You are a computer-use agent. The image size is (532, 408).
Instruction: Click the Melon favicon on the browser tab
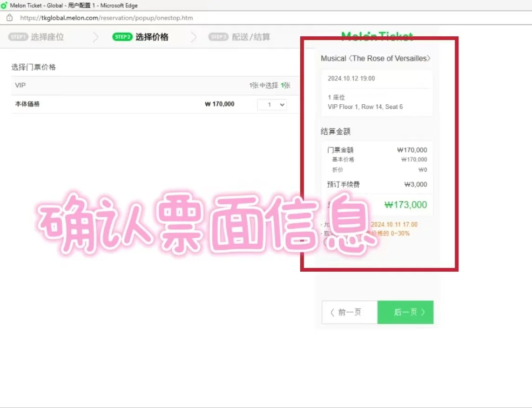(x=5, y=6)
